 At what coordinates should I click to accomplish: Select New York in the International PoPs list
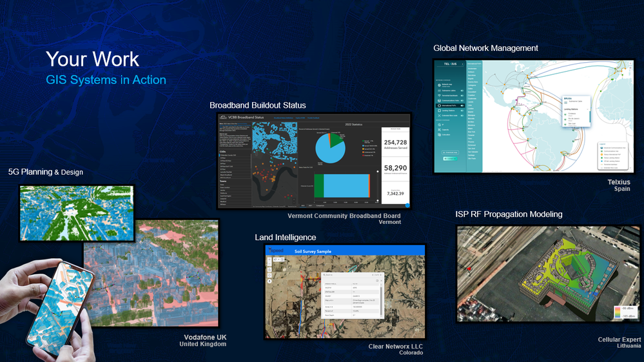pyautogui.click(x=471, y=132)
